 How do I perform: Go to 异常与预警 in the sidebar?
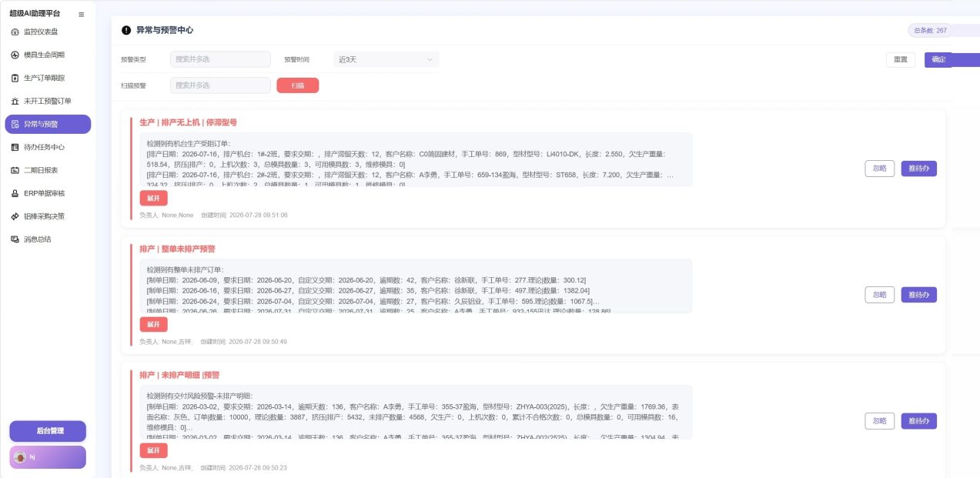(x=48, y=124)
